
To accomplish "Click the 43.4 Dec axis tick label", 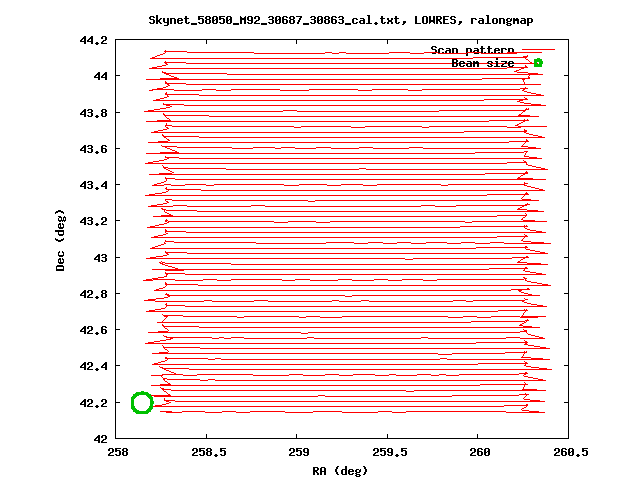I will 94,185.
